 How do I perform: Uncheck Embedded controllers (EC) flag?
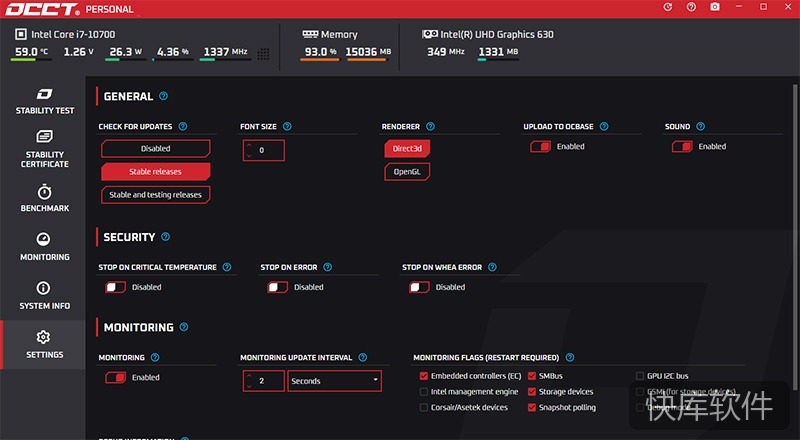[423, 376]
